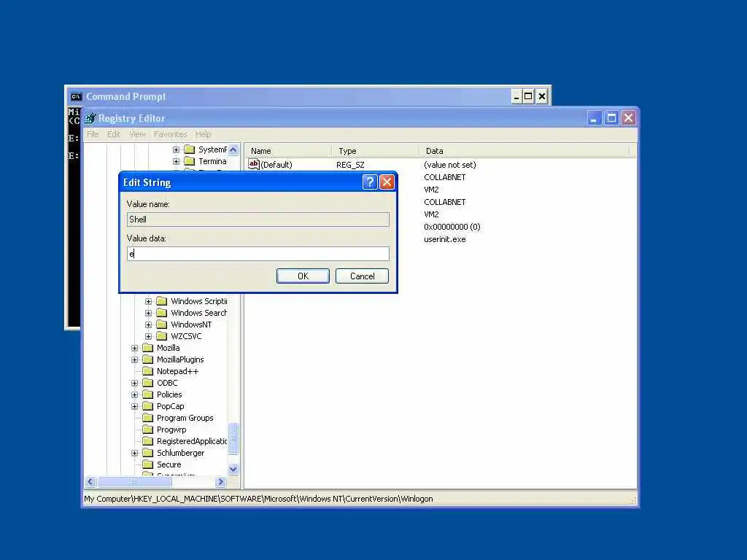Open the File menu in Registry Editor
The image size is (747, 560).
click(x=93, y=134)
